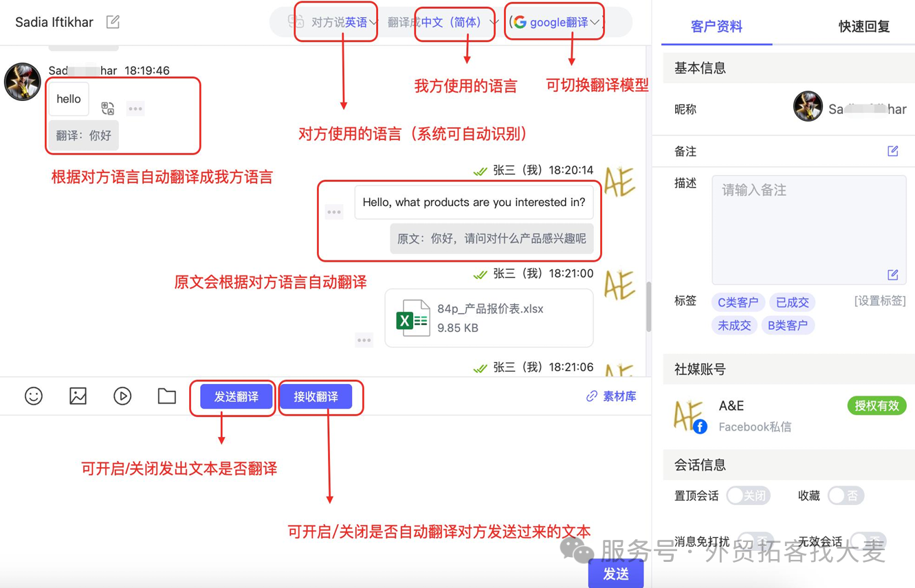Click edit icon for 备注 field

892,151
